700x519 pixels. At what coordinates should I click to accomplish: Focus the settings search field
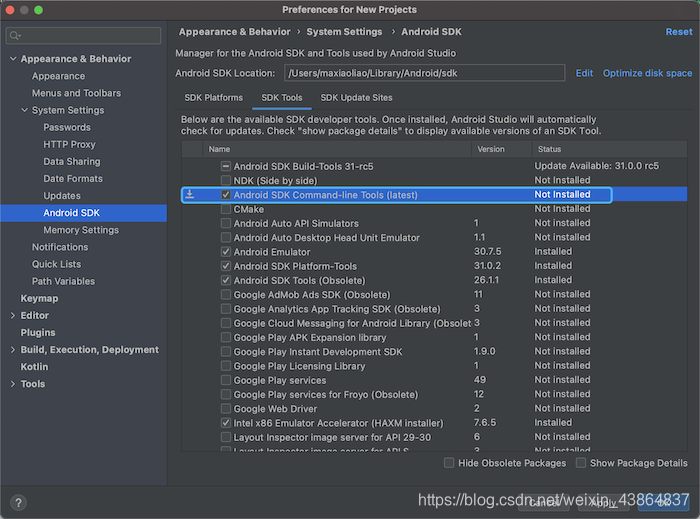[83, 36]
